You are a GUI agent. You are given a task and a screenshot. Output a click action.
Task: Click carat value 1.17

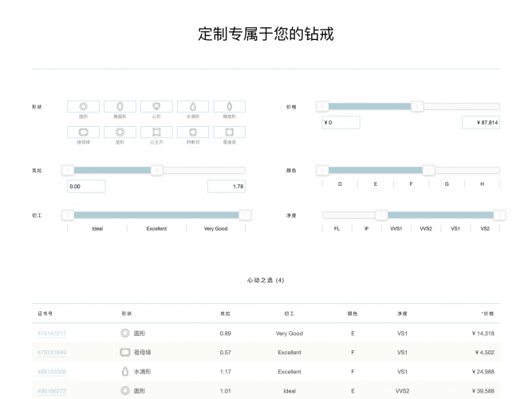point(225,372)
